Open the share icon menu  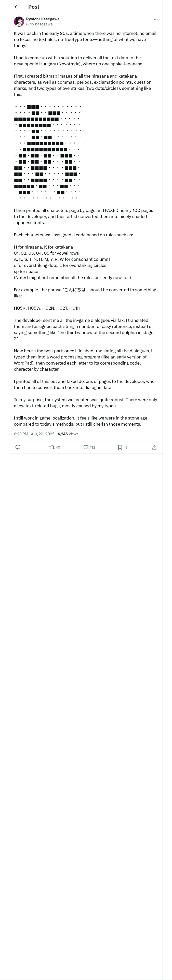tap(154, 448)
